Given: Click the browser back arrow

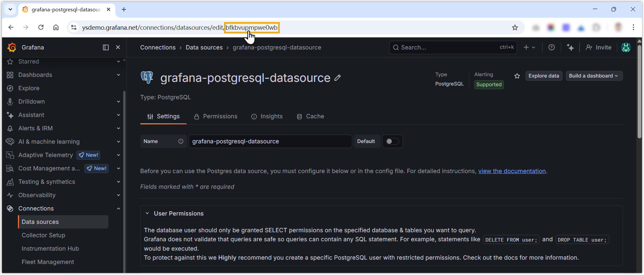Looking at the screenshot, I should click(x=11, y=27).
